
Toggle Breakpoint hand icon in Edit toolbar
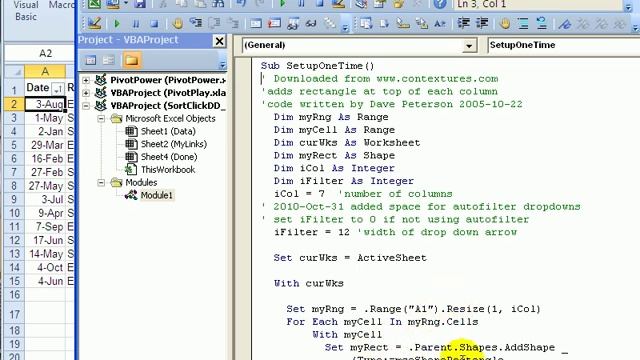[505, 23]
